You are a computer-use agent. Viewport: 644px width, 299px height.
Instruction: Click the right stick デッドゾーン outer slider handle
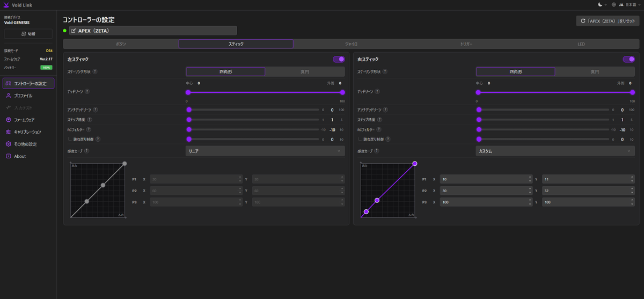pos(632,92)
